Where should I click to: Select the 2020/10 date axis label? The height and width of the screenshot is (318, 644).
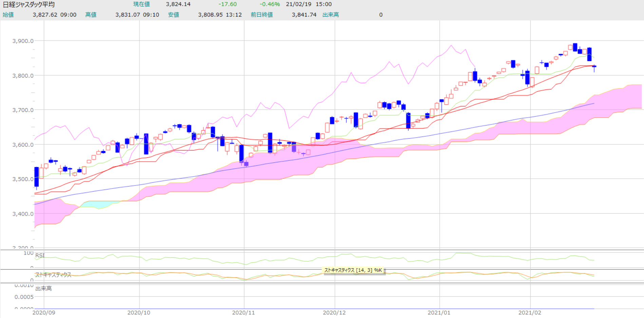click(x=139, y=313)
